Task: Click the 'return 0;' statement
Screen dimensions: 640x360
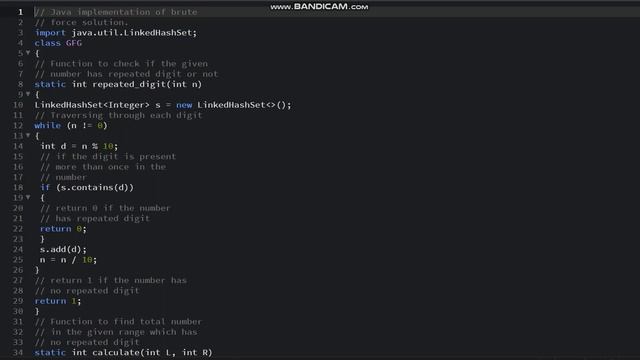Action: pyautogui.click(x=63, y=229)
